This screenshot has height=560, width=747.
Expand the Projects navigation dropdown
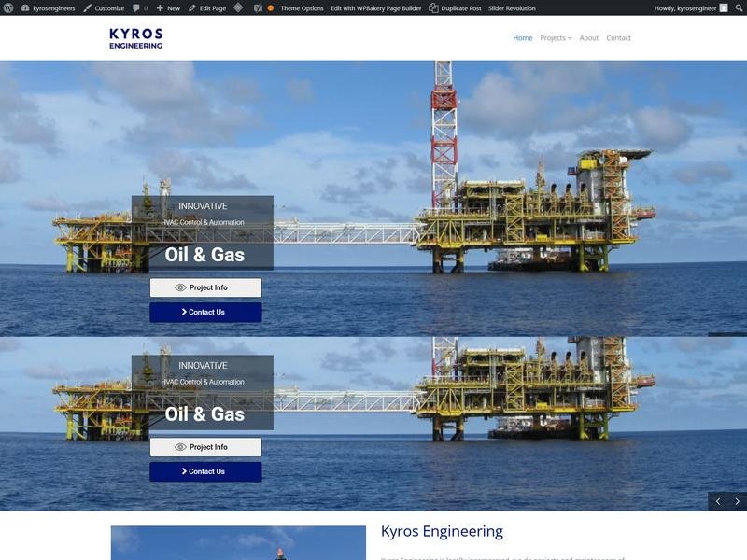tap(556, 37)
